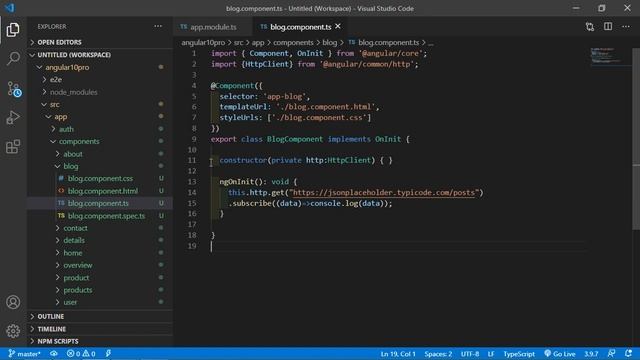Image resolution: width=640 pixels, height=360 pixels.
Task: Expand the Outline section
Action: [100, 316]
